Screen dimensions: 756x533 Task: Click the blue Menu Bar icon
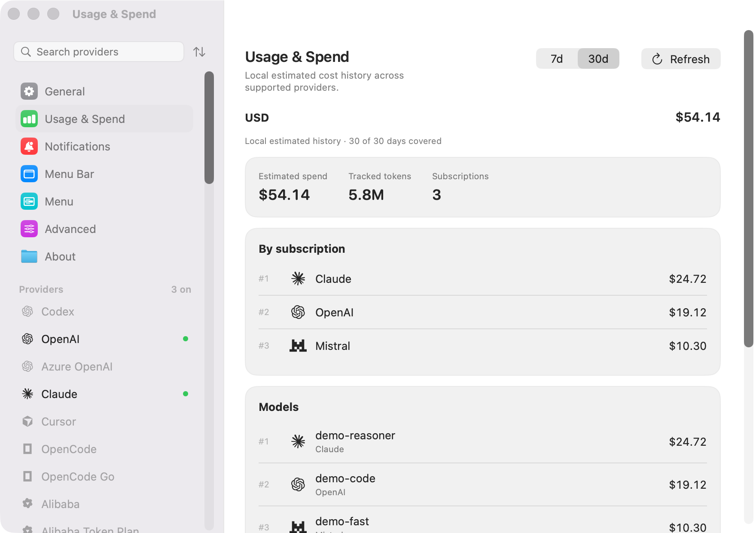pos(29,174)
